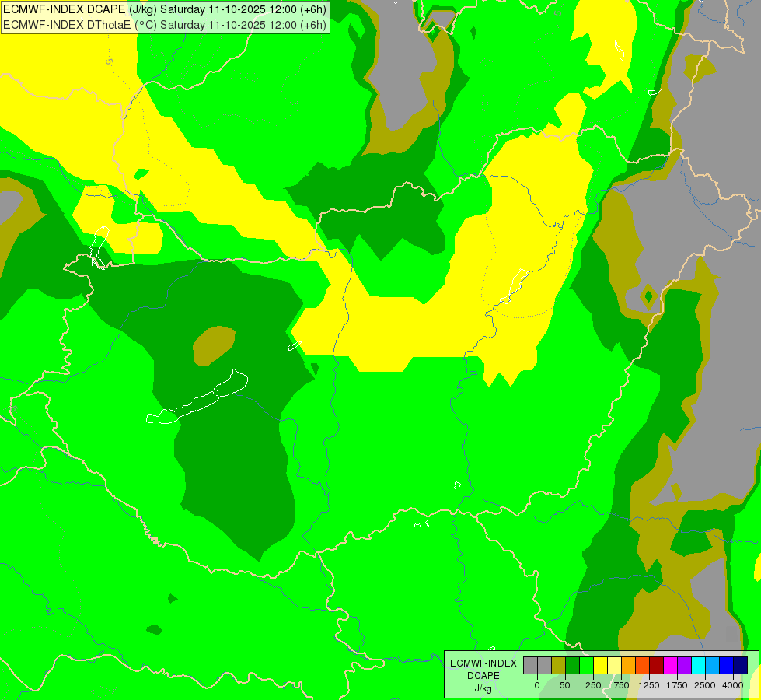The height and width of the screenshot is (700, 761).
Task: Click the 4000 legend tick value
Action: [x=733, y=685]
